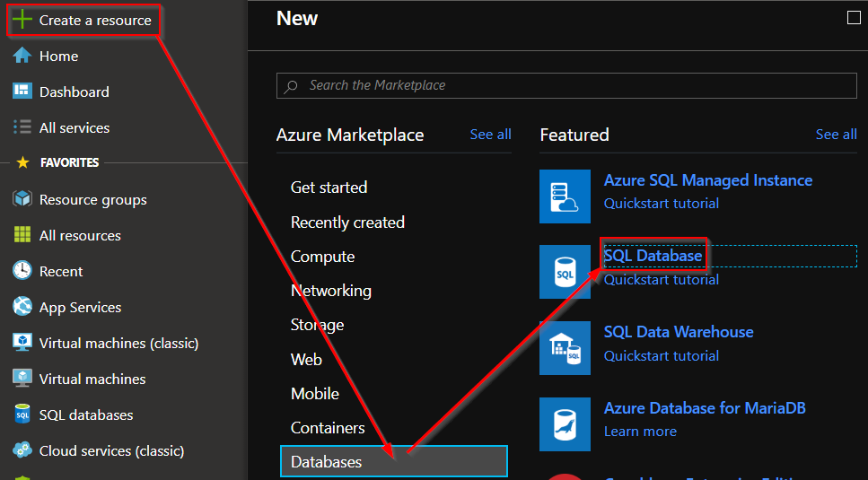Viewport: 868px width, 480px height.
Task: Click the Azure SQL Managed Instance tile icon
Action: pyautogui.click(x=565, y=196)
